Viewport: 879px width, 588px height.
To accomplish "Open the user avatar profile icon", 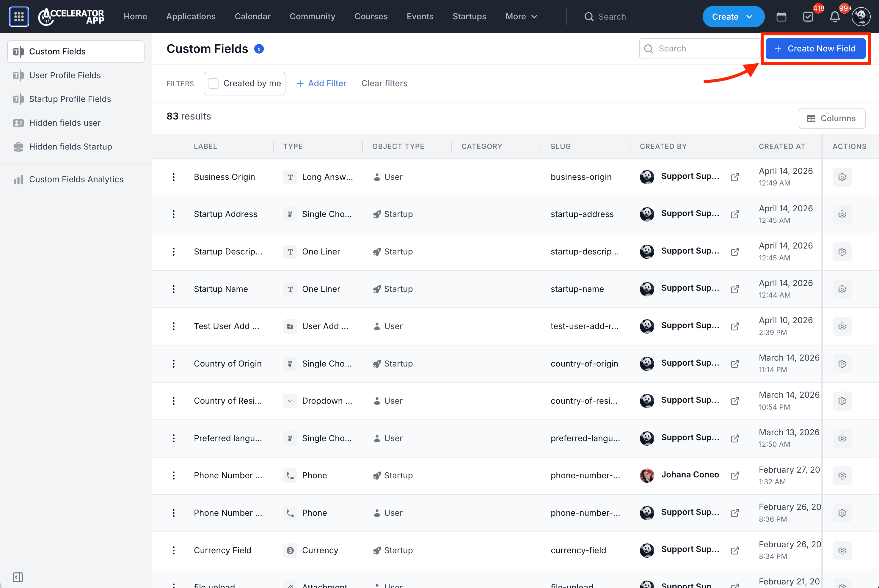I will coord(861,17).
